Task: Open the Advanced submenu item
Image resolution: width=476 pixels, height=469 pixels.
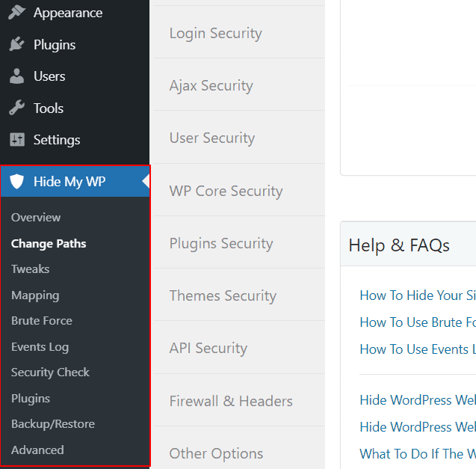Action: click(37, 450)
